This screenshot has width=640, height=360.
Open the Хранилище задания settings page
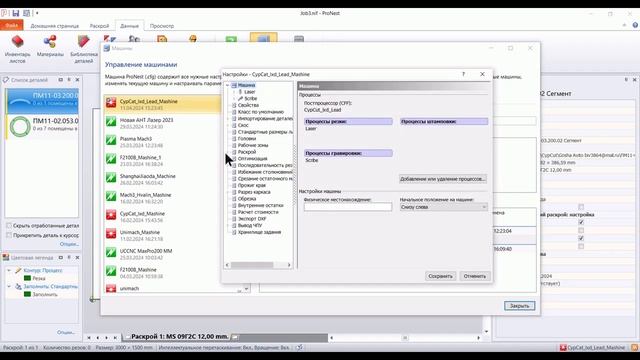coord(260,232)
